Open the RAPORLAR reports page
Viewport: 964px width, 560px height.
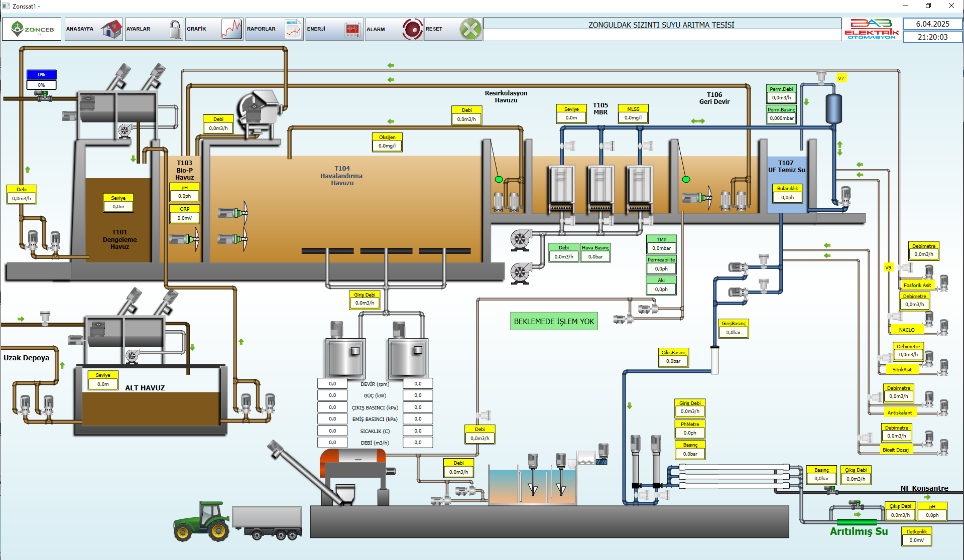coord(274,29)
